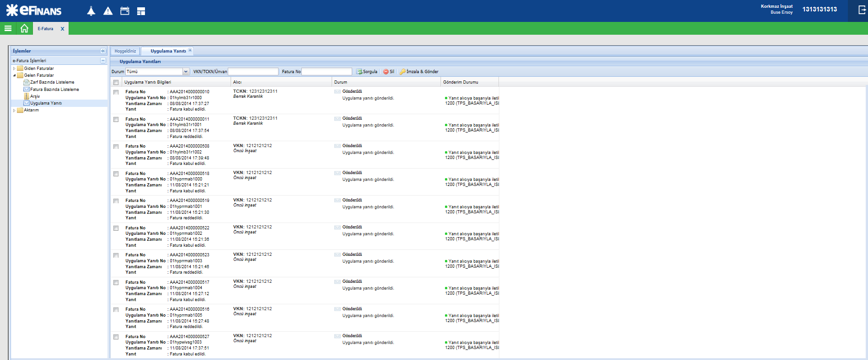The image size is (868, 360).
Task: Check the row for invoice AAA2014000000527
Action: pyautogui.click(x=116, y=337)
